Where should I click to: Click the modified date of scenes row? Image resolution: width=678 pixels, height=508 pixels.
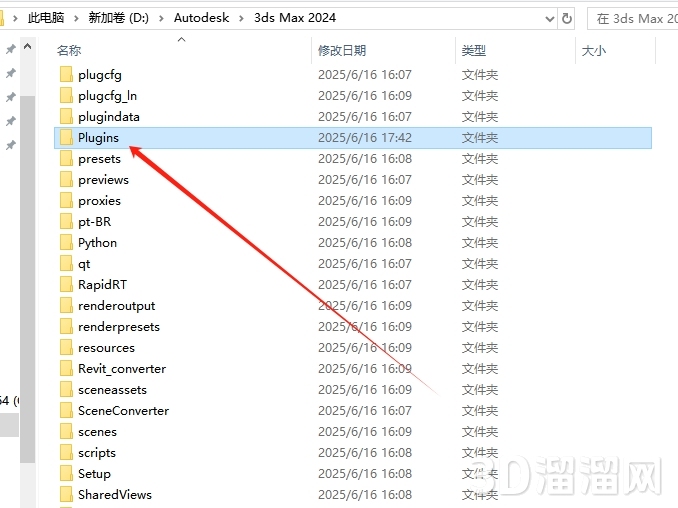click(365, 431)
